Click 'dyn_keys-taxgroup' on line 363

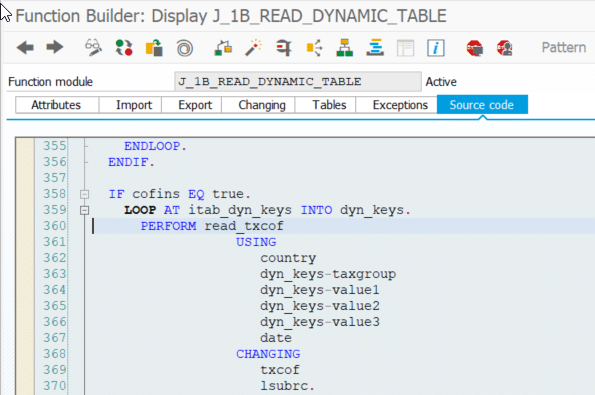coord(328,274)
